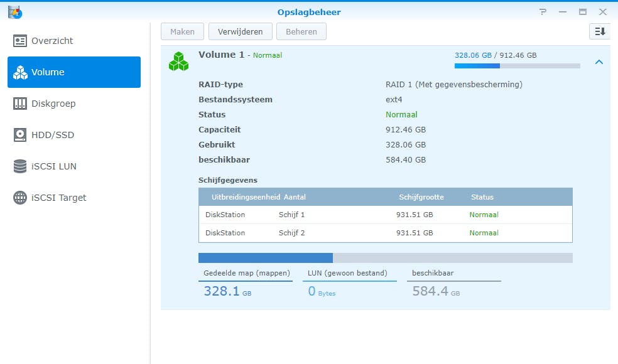618x364 pixels.
Task: Select the Volume sidebar item
Action: (x=74, y=72)
